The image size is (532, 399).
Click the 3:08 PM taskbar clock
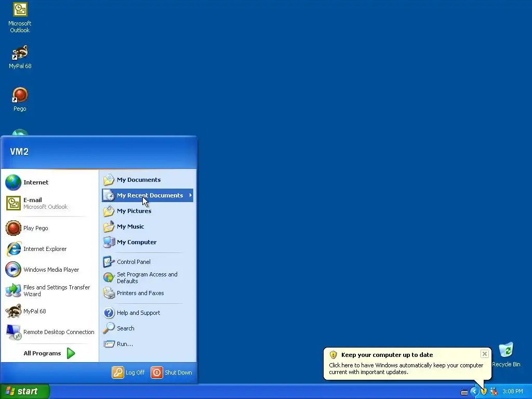coord(513,392)
